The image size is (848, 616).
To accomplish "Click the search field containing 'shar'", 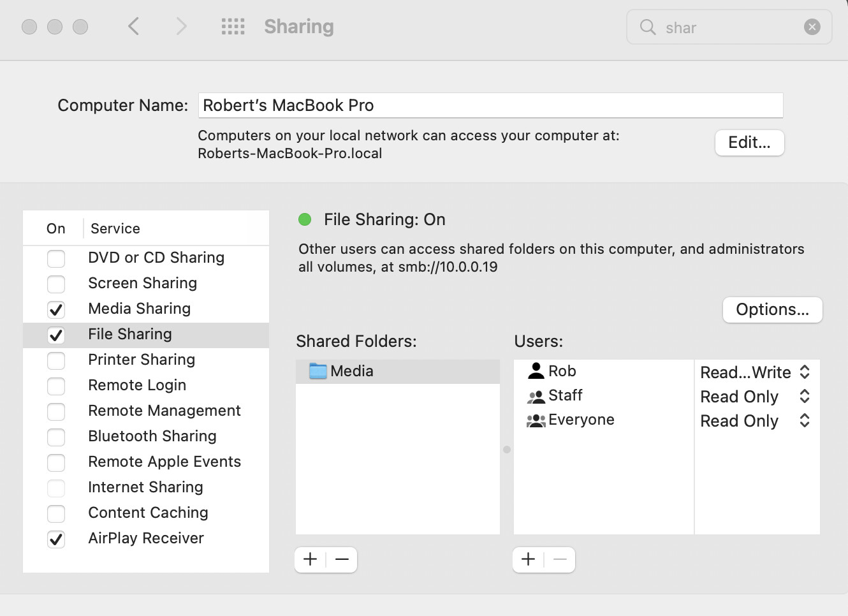I will 729,27.
